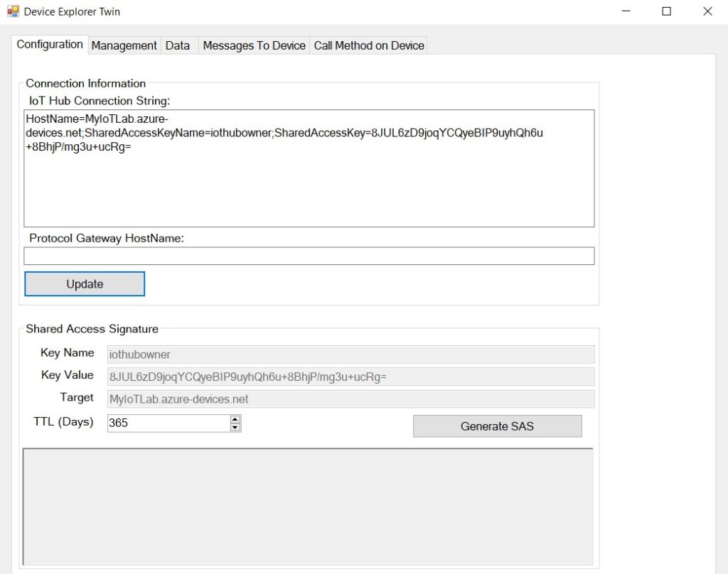The height and width of the screenshot is (574, 728).
Task: Switch to the Management tab
Action: click(124, 45)
